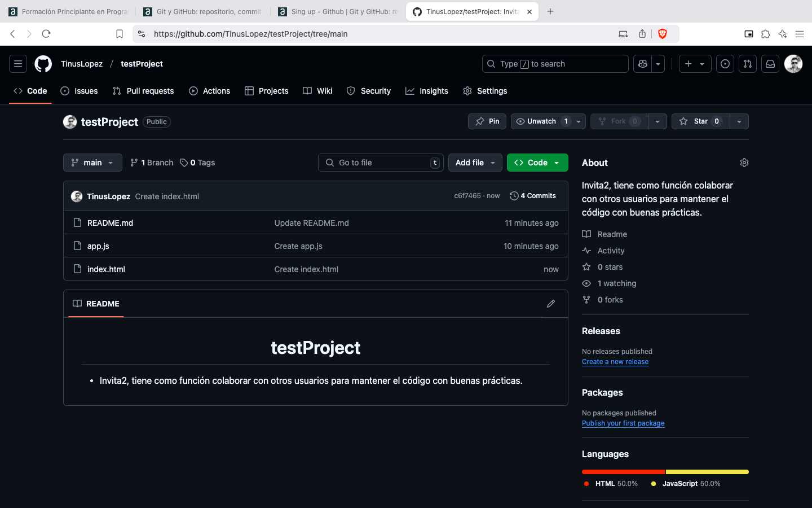The height and width of the screenshot is (508, 812).
Task: Open the main branch selector
Action: [92, 163]
